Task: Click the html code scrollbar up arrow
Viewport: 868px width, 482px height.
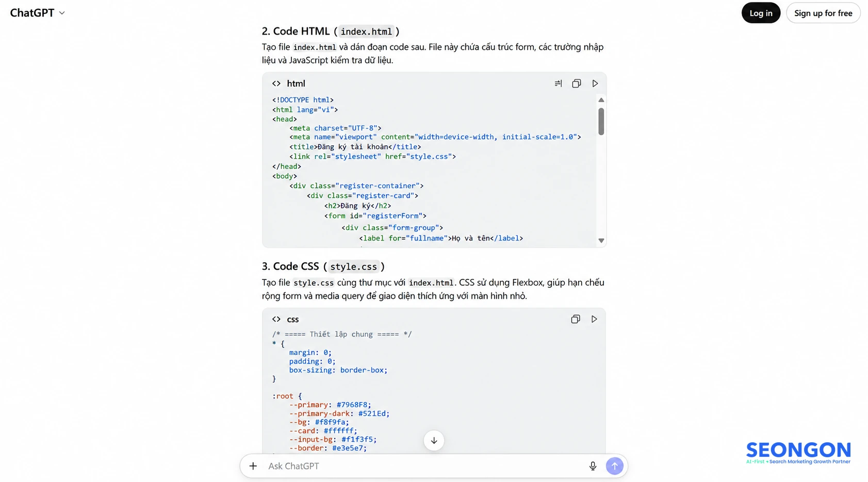Action: 601,100
